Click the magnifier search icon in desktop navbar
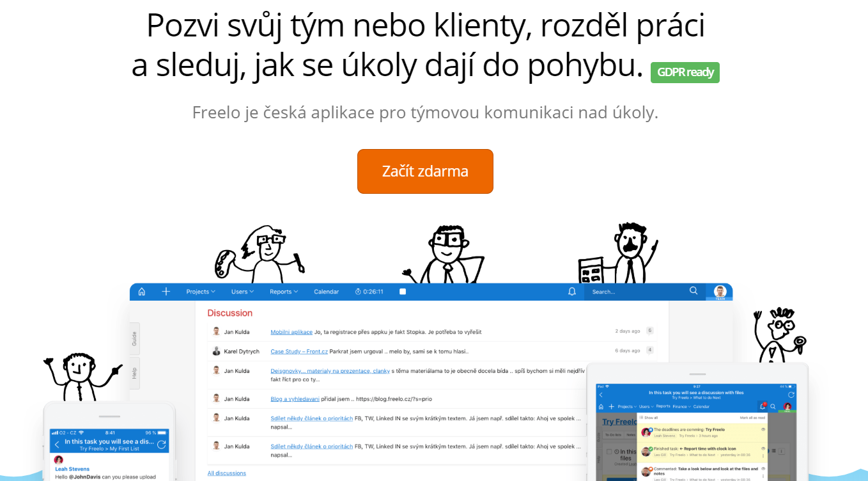Image resolution: width=868 pixels, height=481 pixels. pyautogui.click(x=694, y=291)
